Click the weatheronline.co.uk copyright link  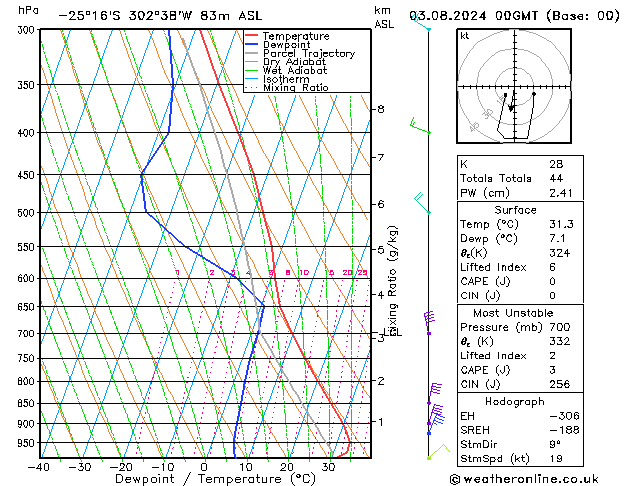tap(524, 479)
